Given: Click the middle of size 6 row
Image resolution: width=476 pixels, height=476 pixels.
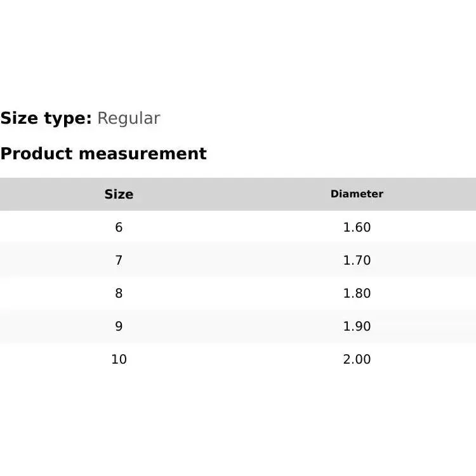Looking at the screenshot, I should [x=238, y=227].
